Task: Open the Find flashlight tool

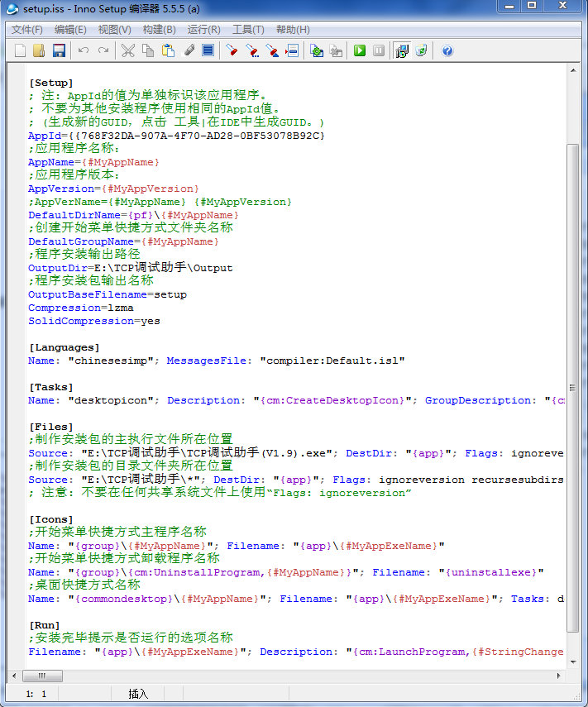Action: point(232,50)
